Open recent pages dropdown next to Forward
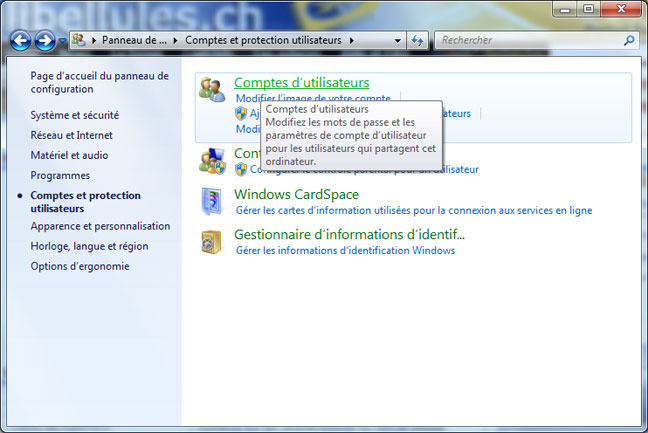Screen dimensions: 648x433 point(62,40)
